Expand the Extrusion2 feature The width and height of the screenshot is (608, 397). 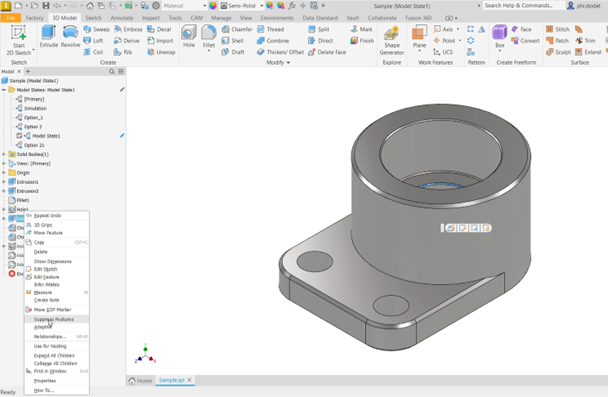click(4, 191)
